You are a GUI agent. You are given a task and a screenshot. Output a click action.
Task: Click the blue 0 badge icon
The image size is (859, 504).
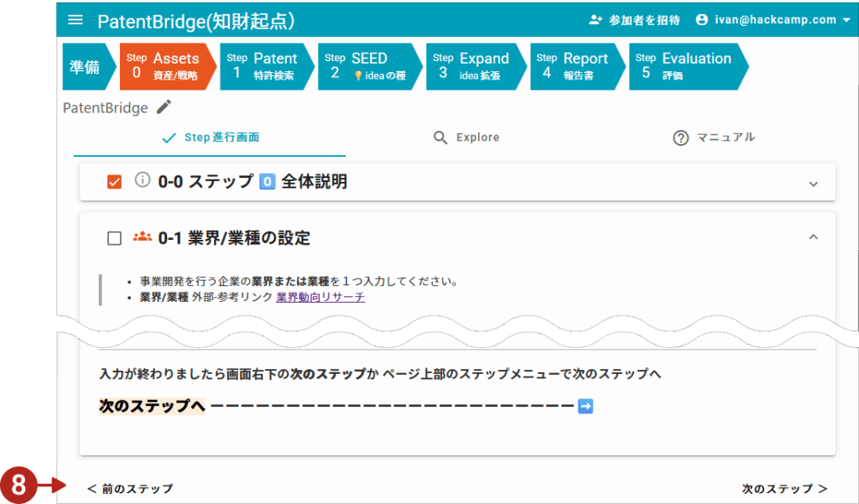click(267, 181)
